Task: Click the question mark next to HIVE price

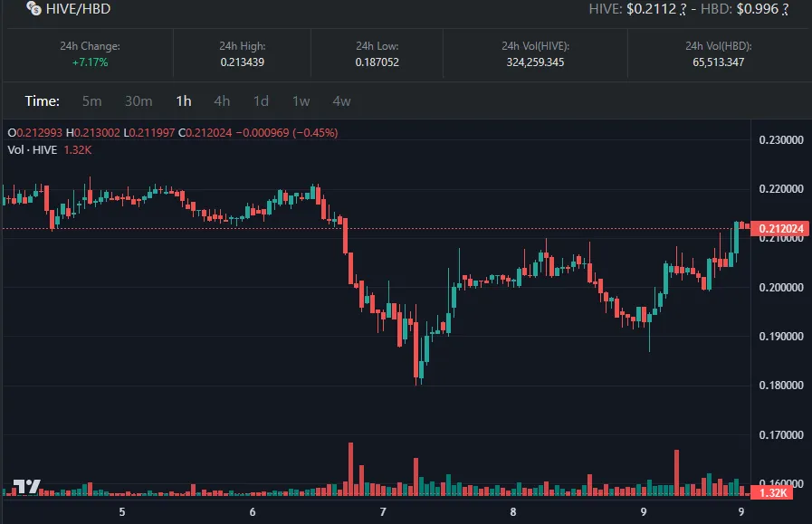Action: coord(683,9)
